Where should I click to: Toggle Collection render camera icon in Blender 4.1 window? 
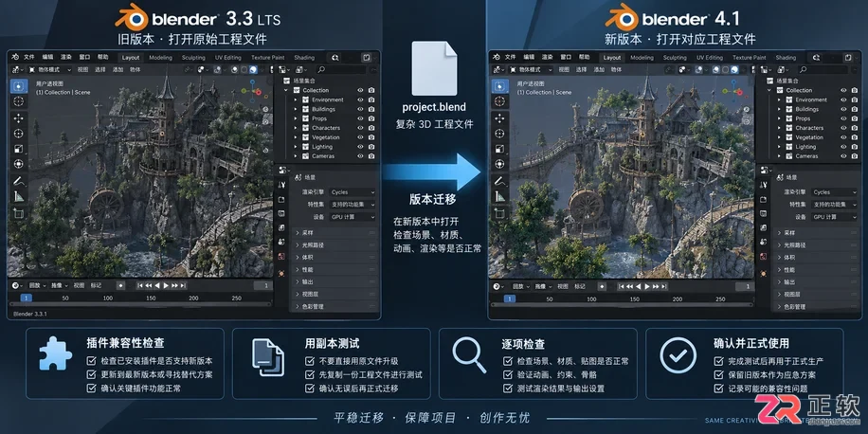[854, 90]
